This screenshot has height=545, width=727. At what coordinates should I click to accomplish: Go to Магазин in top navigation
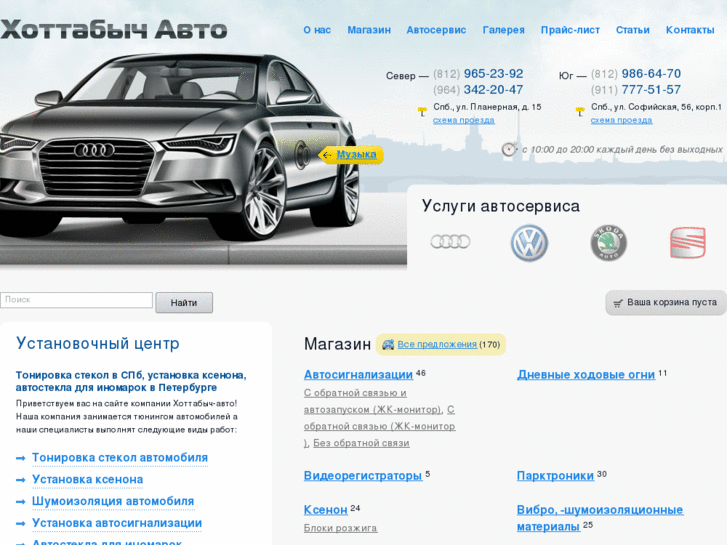pos(369,30)
